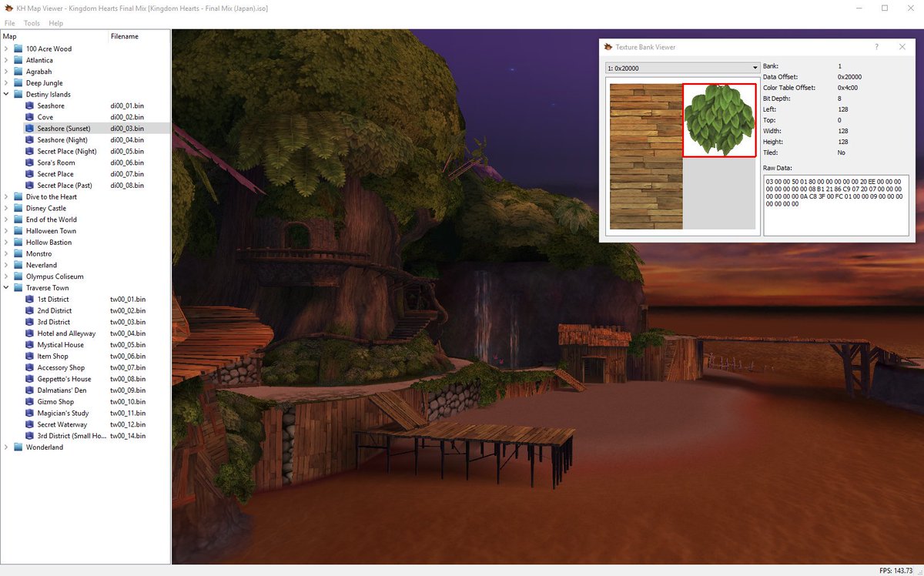The width and height of the screenshot is (924, 576).
Task: Click the wood planks texture thumbnail
Action: 646,156
